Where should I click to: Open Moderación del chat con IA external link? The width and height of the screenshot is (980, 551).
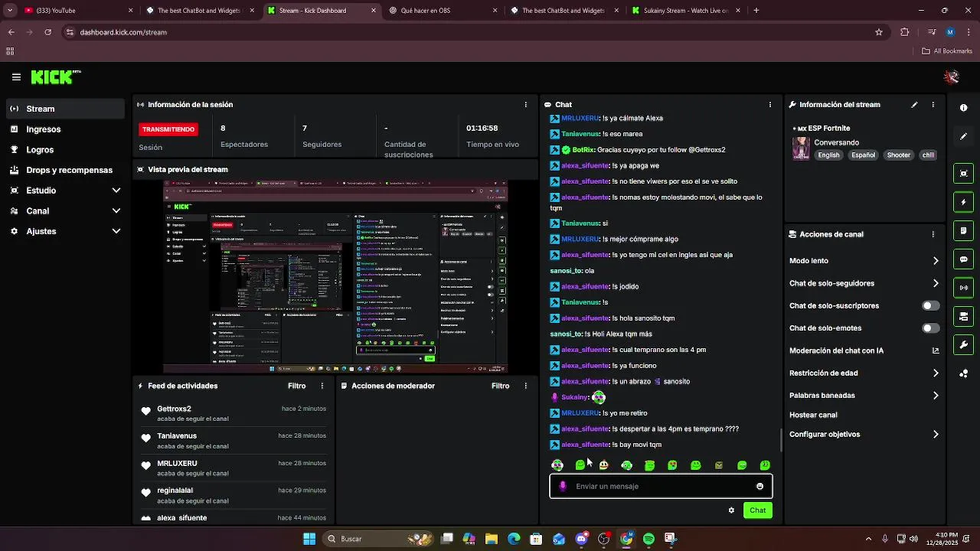tap(936, 351)
